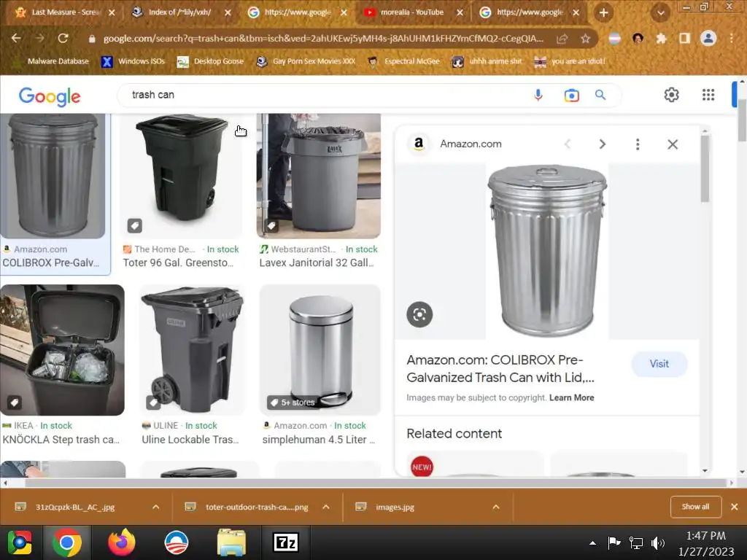747x560 pixels.
Task: Select simplehuman 4.5 Liter thumbnail
Action: [320, 349]
